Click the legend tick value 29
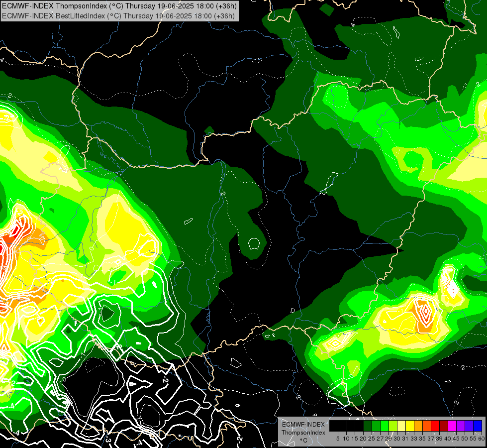The image size is (487, 448). pyautogui.click(x=389, y=439)
